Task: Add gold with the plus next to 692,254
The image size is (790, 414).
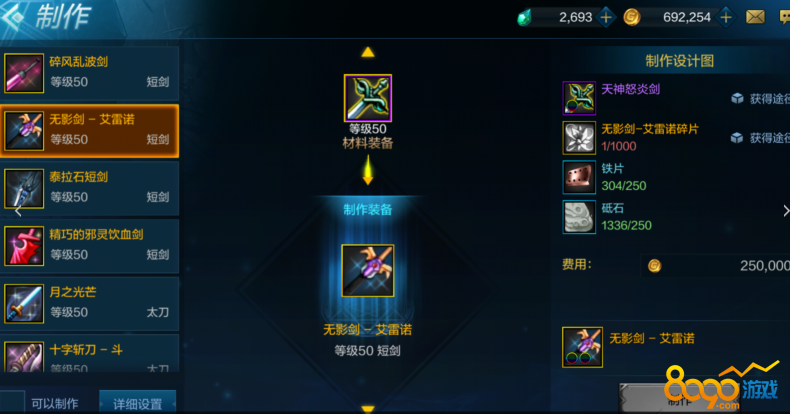Action: [726, 18]
